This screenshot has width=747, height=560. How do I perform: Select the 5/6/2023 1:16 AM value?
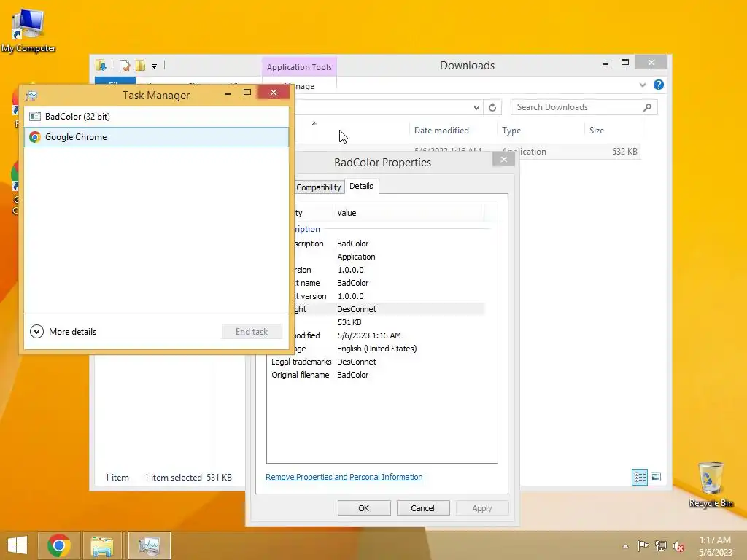point(369,335)
